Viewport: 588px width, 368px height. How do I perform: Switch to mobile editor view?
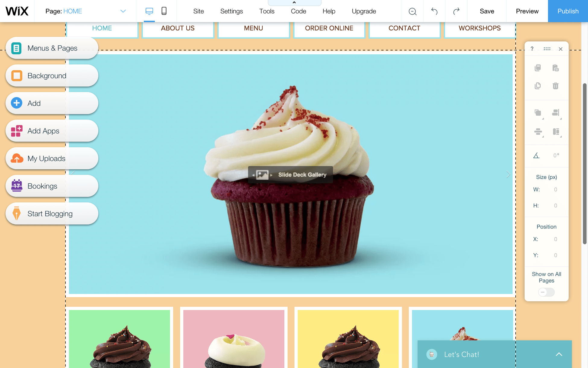pyautogui.click(x=164, y=11)
